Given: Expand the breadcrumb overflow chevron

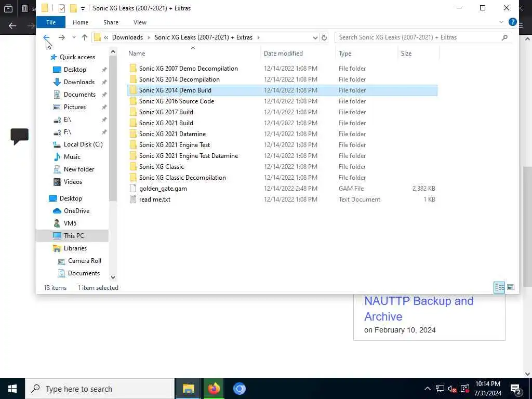Looking at the screenshot, I should [x=106, y=37].
